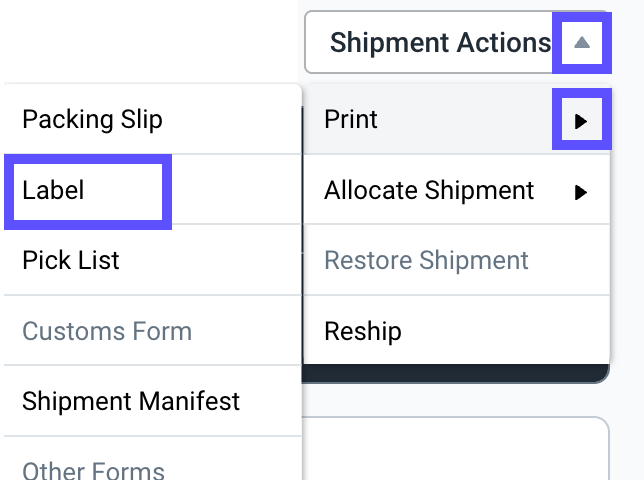Viewport: 644px width, 480px height.
Task: Print a shipping Label document
Action: 54,190
